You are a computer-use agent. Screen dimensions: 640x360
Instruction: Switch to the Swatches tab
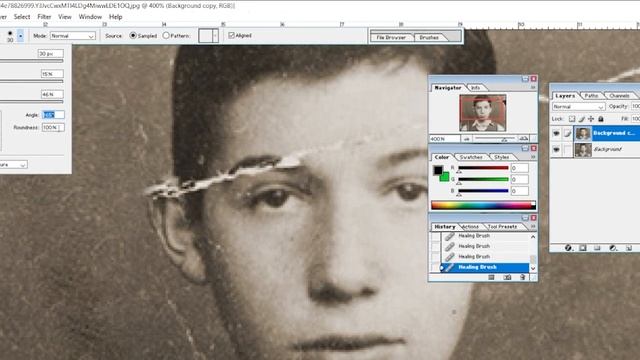pyautogui.click(x=471, y=157)
